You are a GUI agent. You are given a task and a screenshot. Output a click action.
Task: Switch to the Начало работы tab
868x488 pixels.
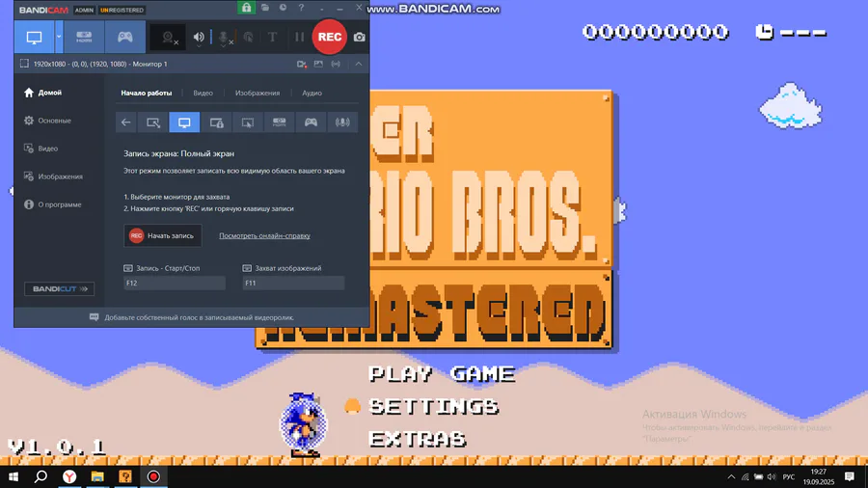147,93
